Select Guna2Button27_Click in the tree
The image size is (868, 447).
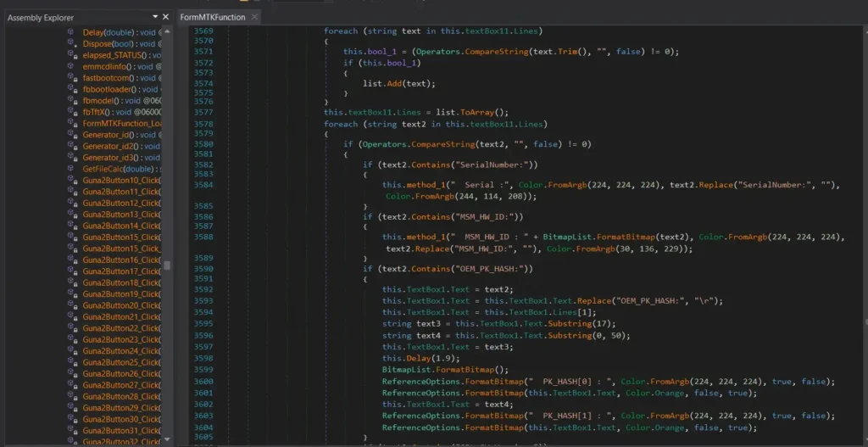(121, 385)
